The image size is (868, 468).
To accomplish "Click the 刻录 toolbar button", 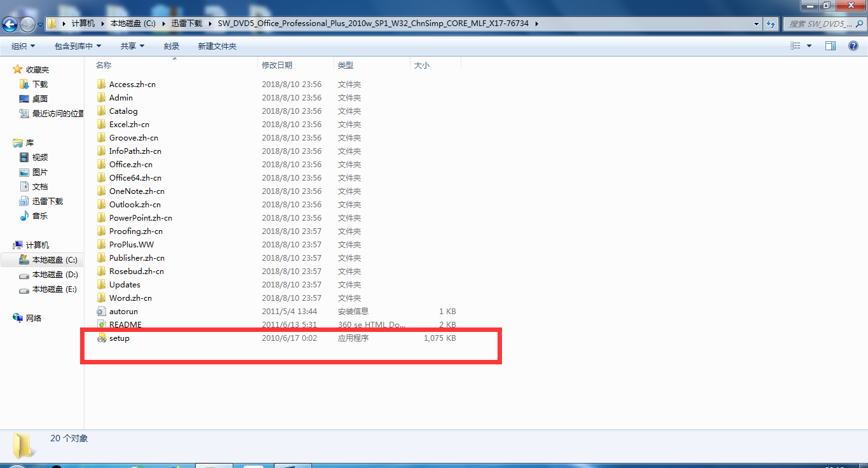I will pyautogui.click(x=172, y=46).
